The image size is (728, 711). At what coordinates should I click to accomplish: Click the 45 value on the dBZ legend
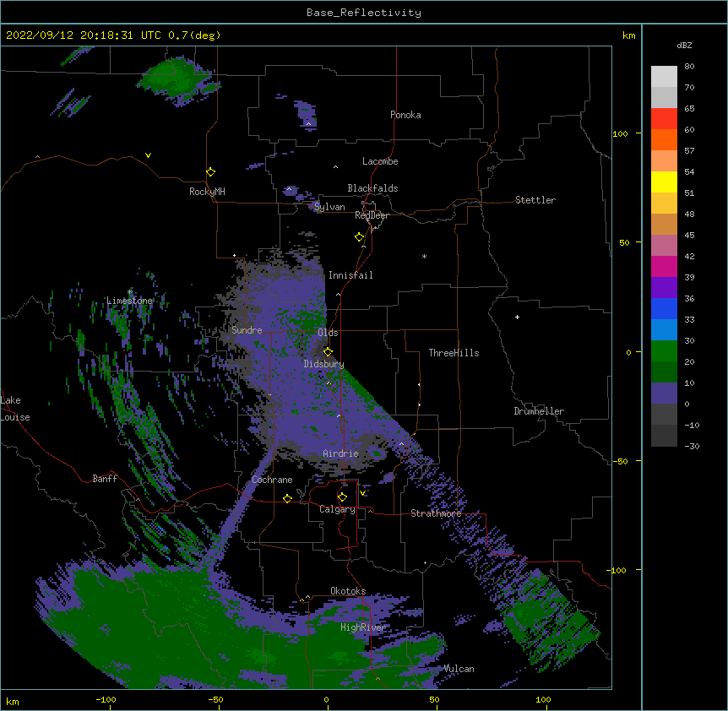[x=689, y=236]
